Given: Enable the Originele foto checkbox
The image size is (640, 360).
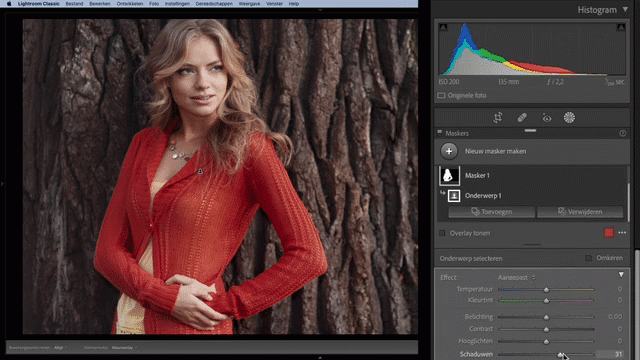Looking at the screenshot, I should pyautogui.click(x=441, y=96).
